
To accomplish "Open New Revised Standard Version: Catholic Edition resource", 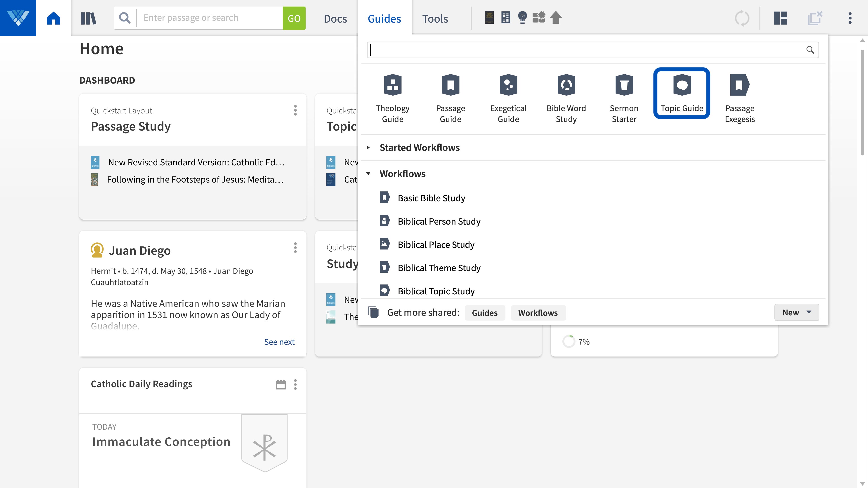I will [188, 162].
